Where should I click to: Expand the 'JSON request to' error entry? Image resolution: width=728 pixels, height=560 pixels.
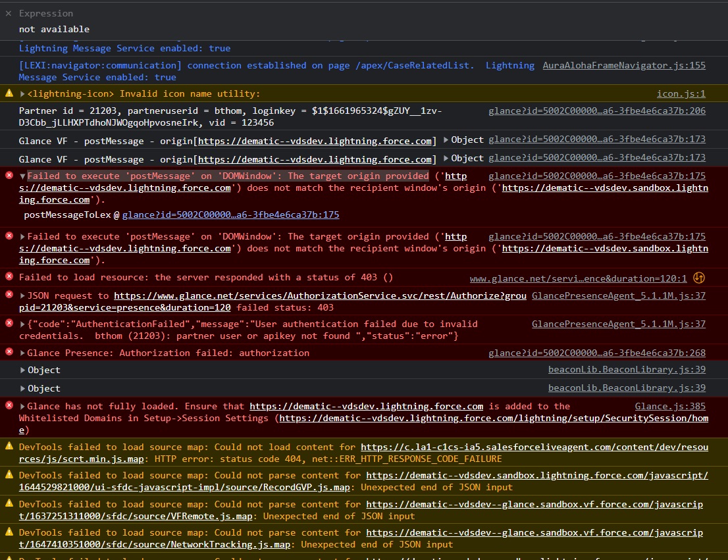(x=22, y=296)
